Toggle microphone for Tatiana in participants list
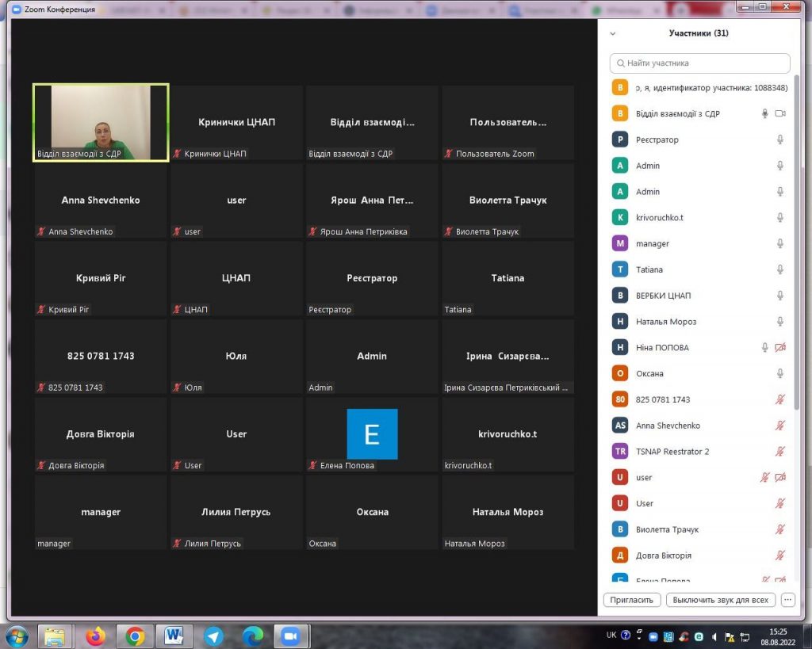 [x=780, y=269]
